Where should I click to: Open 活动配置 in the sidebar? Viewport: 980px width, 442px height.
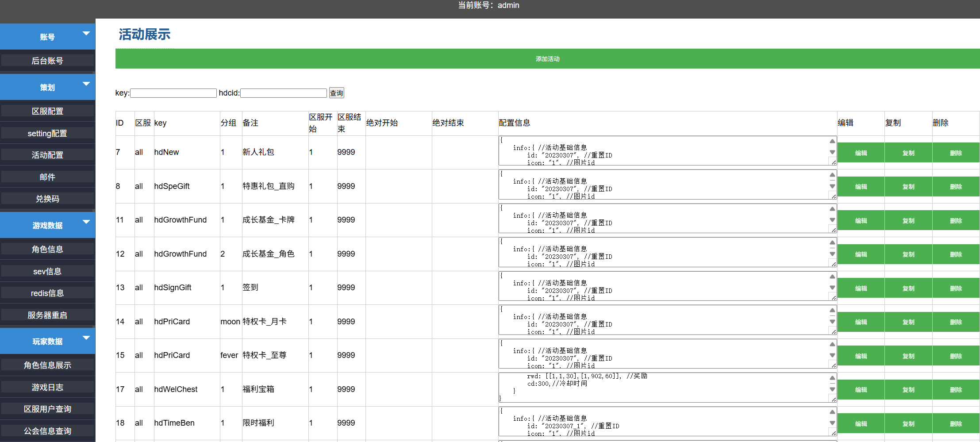point(47,155)
